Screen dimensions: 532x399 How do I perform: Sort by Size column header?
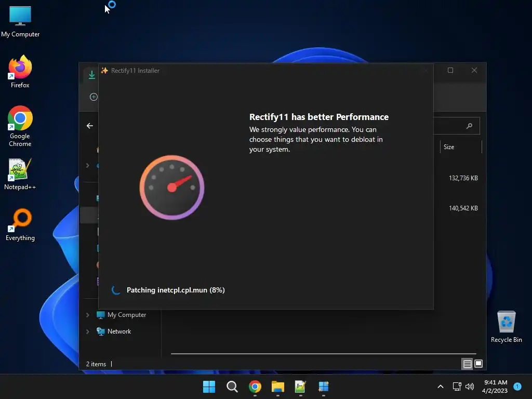click(460, 147)
